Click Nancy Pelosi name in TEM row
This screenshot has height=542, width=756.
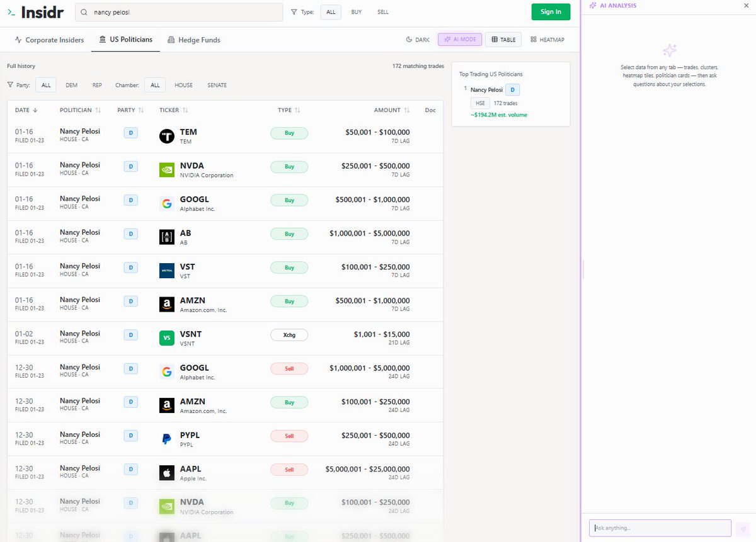click(x=80, y=131)
